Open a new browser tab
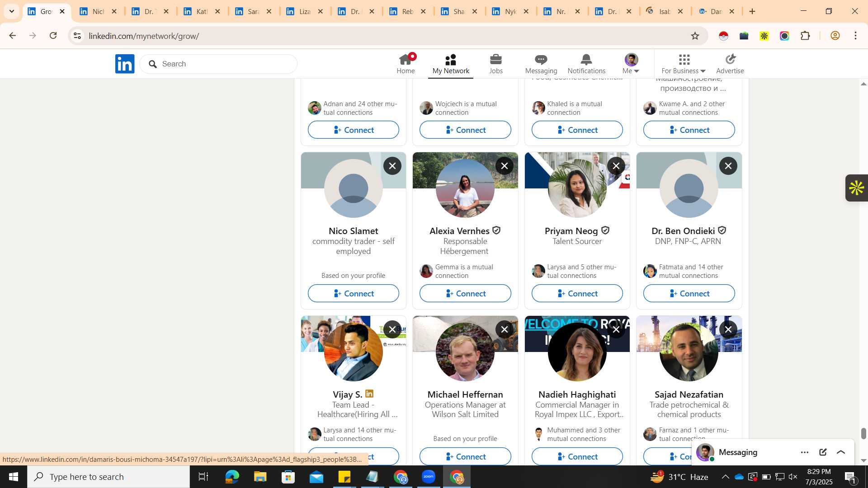This screenshot has height=488, width=868. click(x=752, y=11)
